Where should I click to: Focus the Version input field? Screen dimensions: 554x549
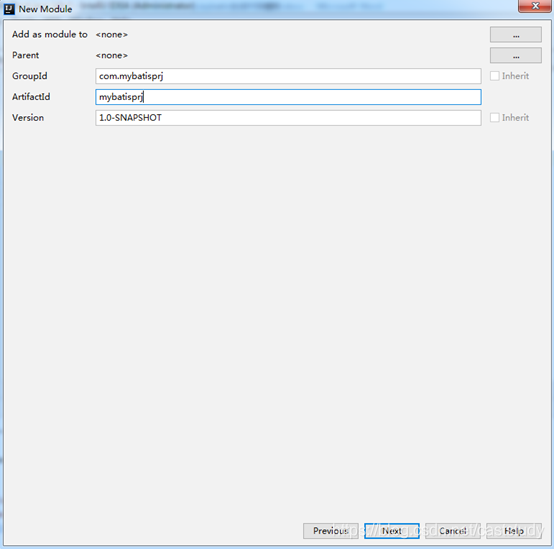(x=288, y=118)
